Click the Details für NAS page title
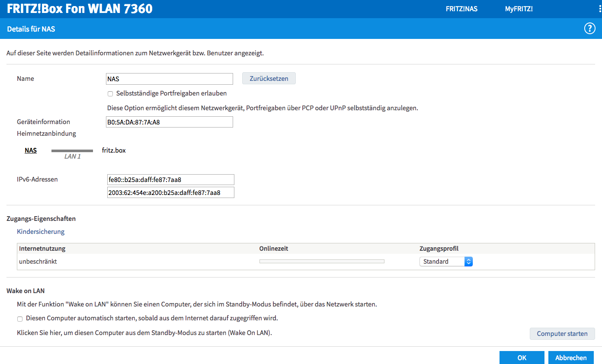The image size is (602, 364). [x=31, y=29]
